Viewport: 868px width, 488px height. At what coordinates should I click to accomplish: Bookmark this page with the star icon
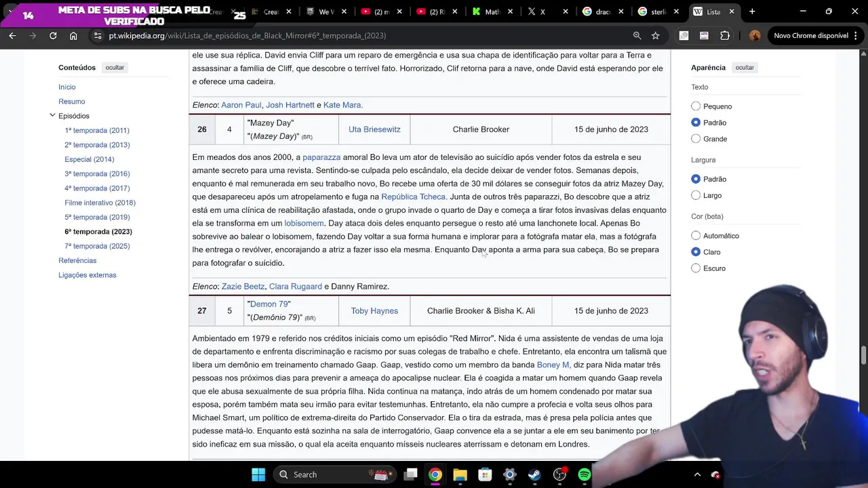tap(655, 35)
